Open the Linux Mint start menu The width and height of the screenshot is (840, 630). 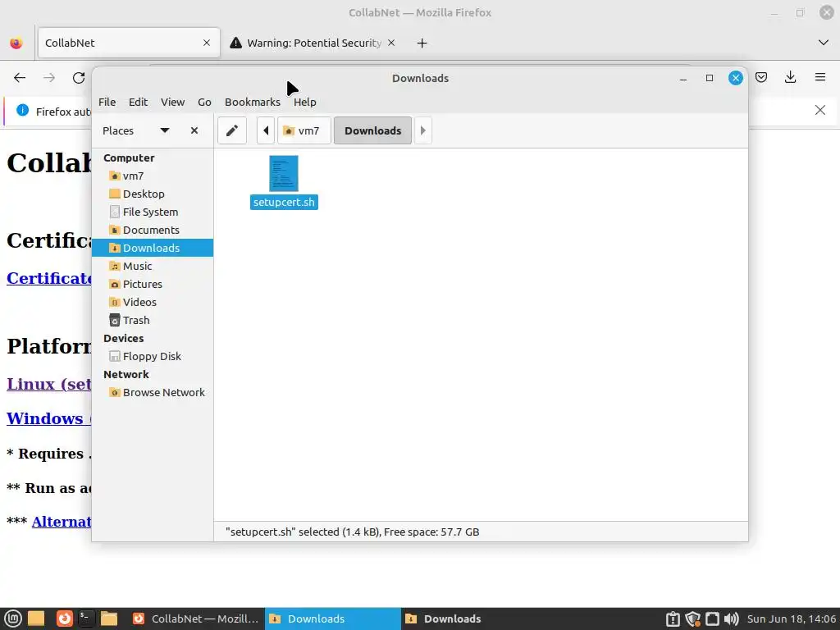[x=13, y=619]
